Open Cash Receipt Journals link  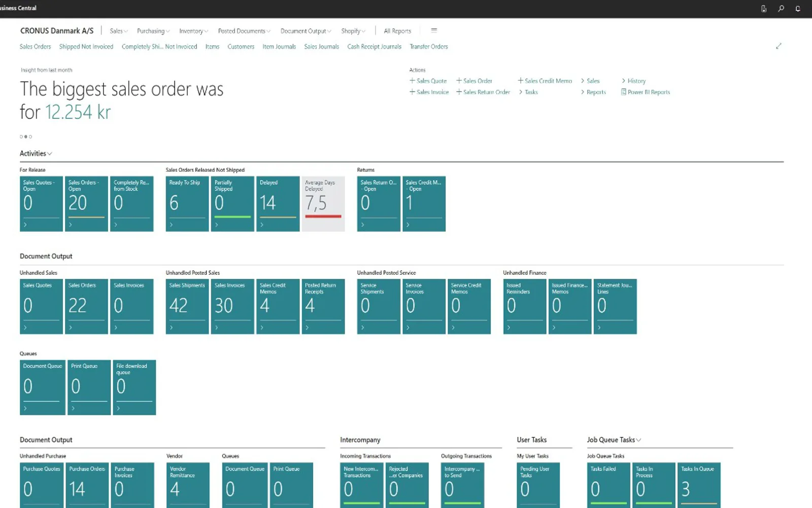(x=374, y=47)
